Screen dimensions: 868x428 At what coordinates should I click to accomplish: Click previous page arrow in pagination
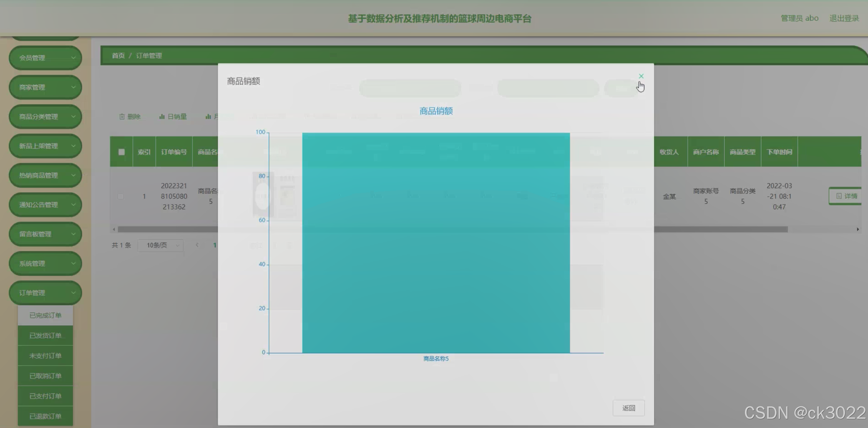click(197, 245)
